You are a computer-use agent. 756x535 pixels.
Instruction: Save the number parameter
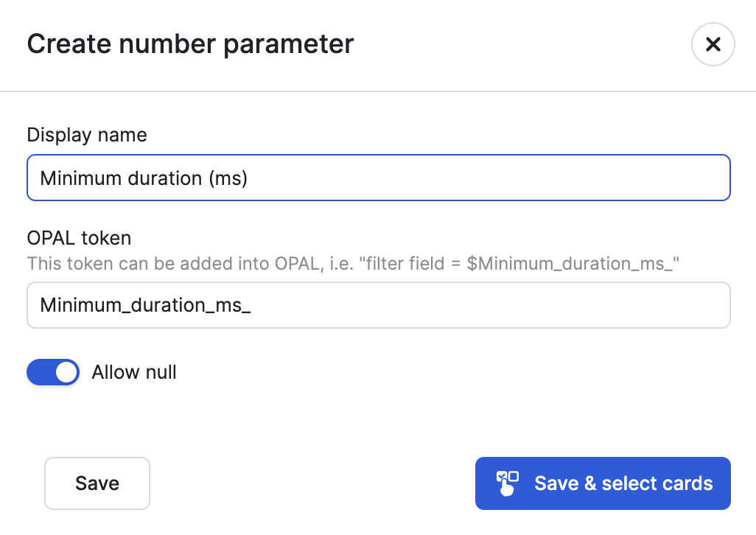pyautogui.click(x=97, y=483)
